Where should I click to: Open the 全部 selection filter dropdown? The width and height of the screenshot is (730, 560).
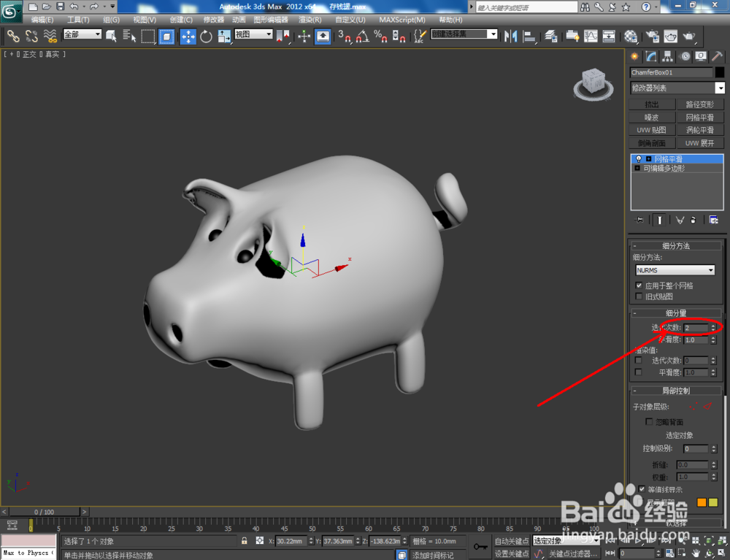82,34
